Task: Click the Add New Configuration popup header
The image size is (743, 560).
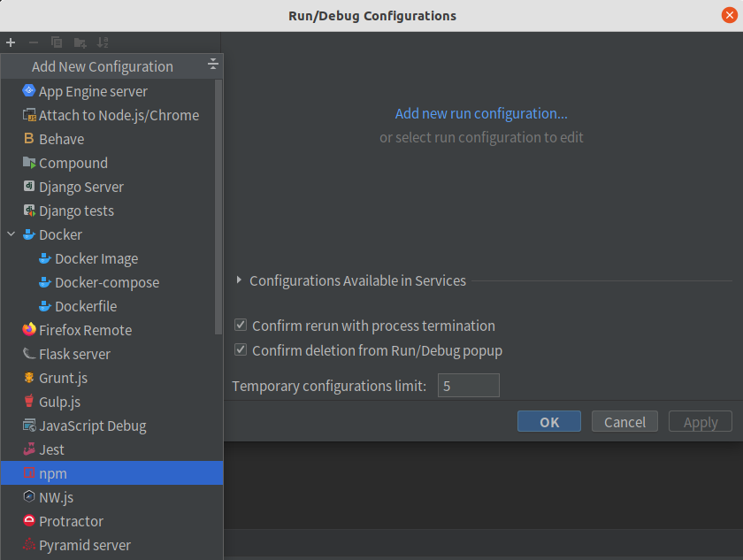Action: 103,66
